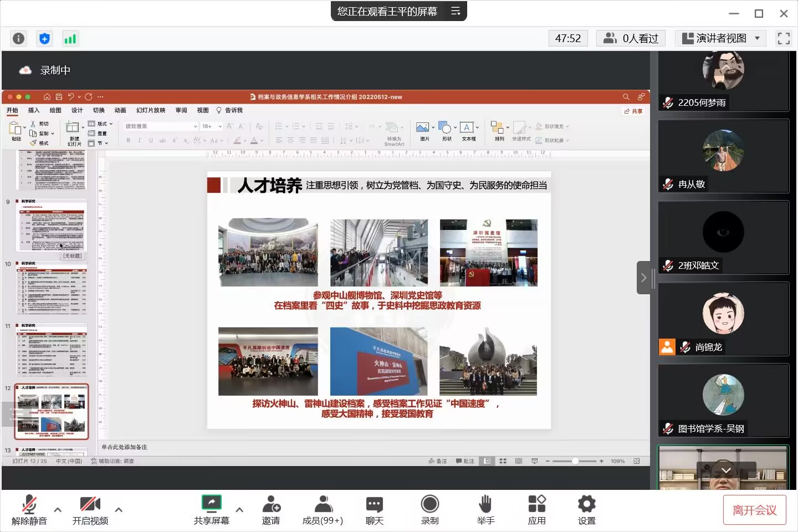Open the speaker view dropdown
The height and width of the screenshot is (532, 798).
coord(720,38)
